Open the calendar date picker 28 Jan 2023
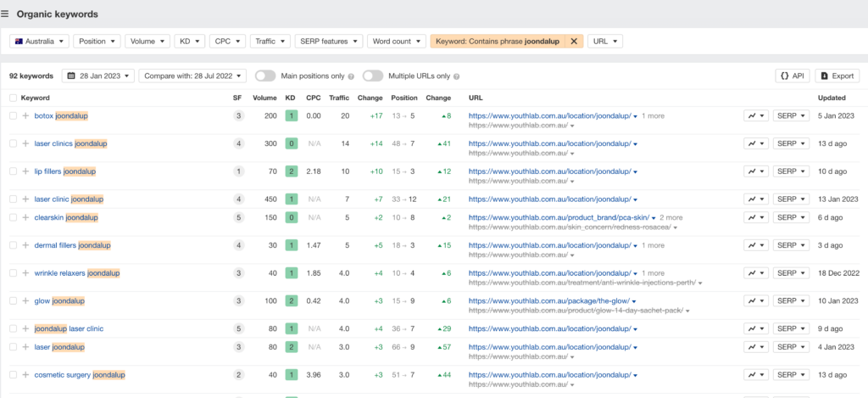 (x=98, y=76)
